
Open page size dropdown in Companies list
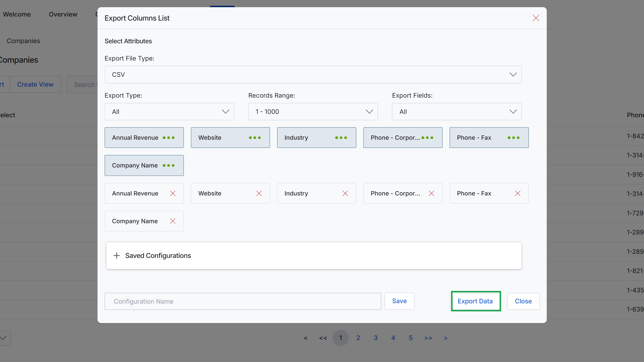pyautogui.click(x=4, y=338)
